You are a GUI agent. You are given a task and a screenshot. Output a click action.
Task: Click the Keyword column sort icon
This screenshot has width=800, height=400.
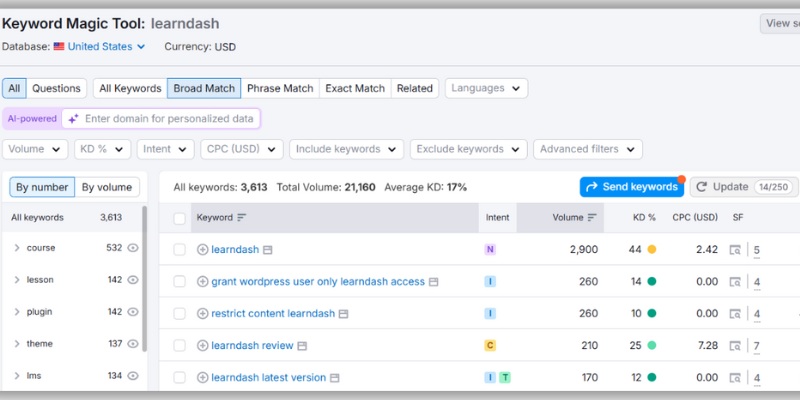242,217
